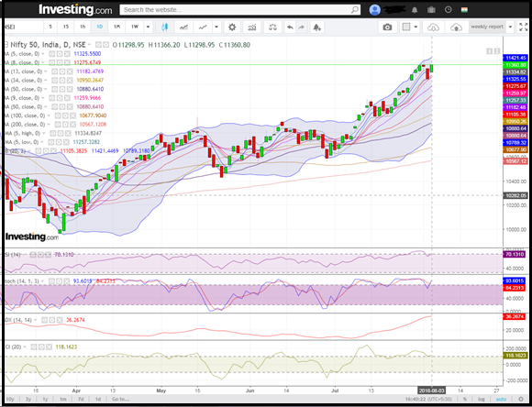Screen dimensions: 532x407
Task: Open format settings for MA (5, close, 0)
Action: [60, 53]
